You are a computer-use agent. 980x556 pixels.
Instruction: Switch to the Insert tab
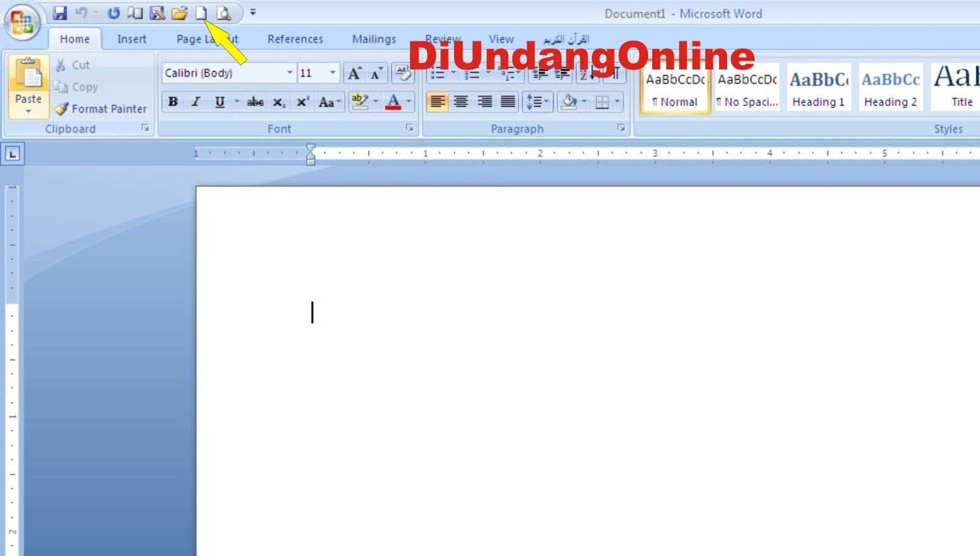coord(132,39)
